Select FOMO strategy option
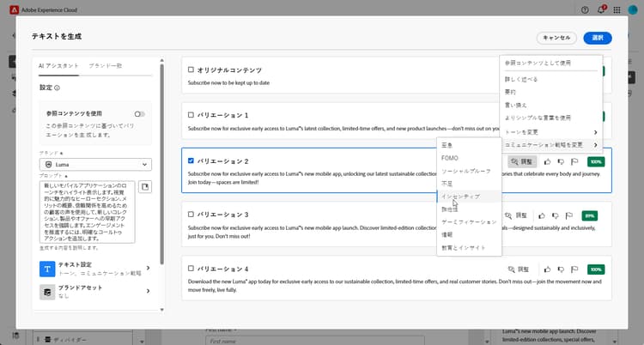This screenshot has width=644, height=345. pyautogui.click(x=469, y=158)
